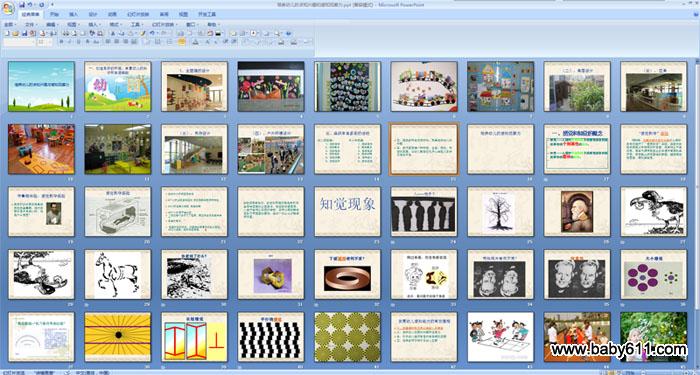Viewport: 700px width, 375px height.
Task: Click the highlighted yellow toolbar button
Action: click(182, 42)
